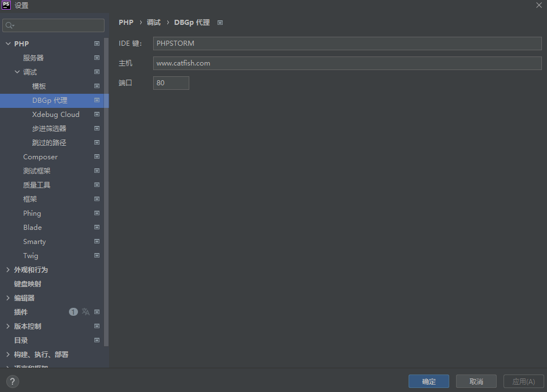Focus the settings search field
The image size is (547, 392).
pyautogui.click(x=53, y=25)
